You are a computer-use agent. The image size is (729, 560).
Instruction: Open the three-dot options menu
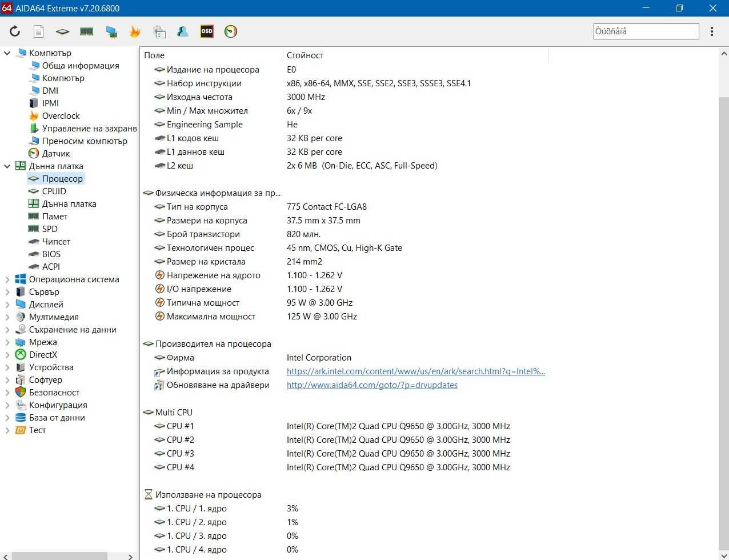(712, 31)
